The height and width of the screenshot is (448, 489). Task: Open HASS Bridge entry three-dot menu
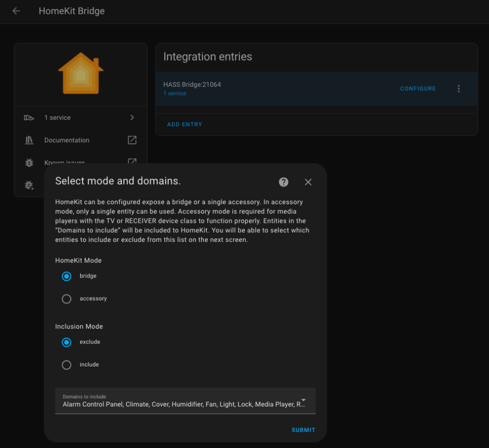(x=458, y=89)
